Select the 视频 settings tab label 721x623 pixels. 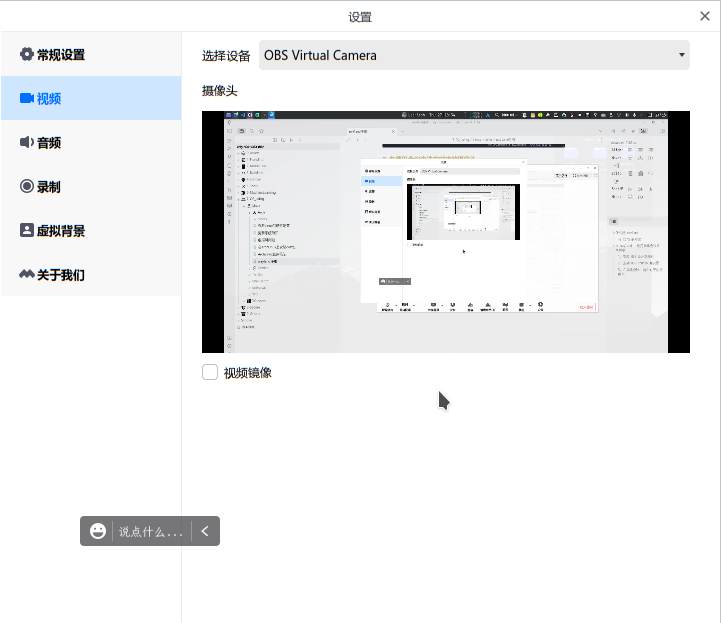pos(50,99)
